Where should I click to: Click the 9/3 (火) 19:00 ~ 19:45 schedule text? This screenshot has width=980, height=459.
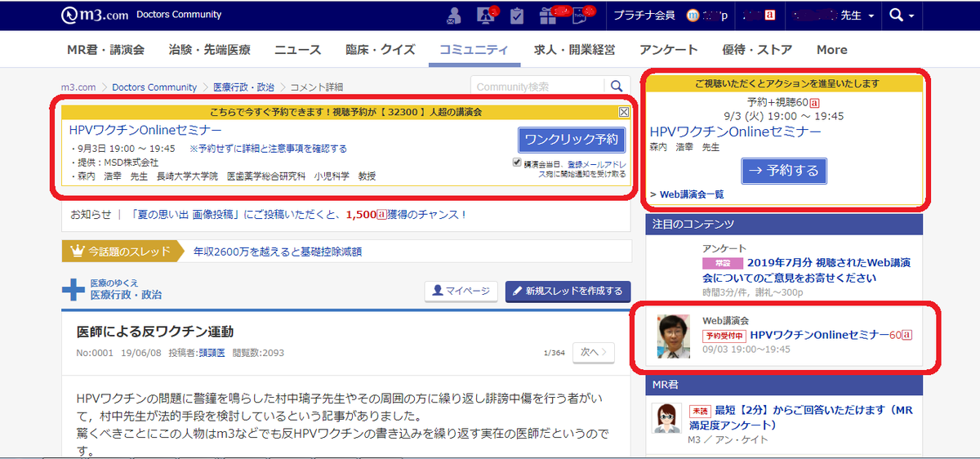click(784, 116)
